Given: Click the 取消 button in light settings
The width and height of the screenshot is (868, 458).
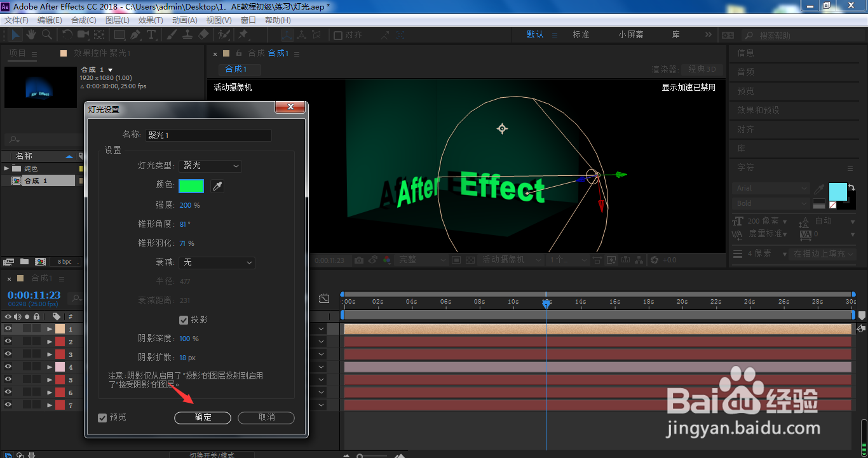Looking at the screenshot, I should pyautogui.click(x=266, y=417).
